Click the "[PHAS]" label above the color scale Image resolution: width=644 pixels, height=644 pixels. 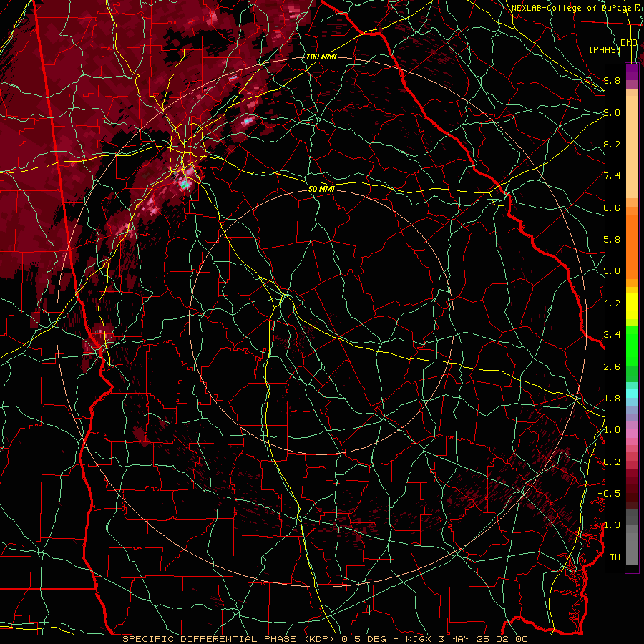(x=605, y=49)
